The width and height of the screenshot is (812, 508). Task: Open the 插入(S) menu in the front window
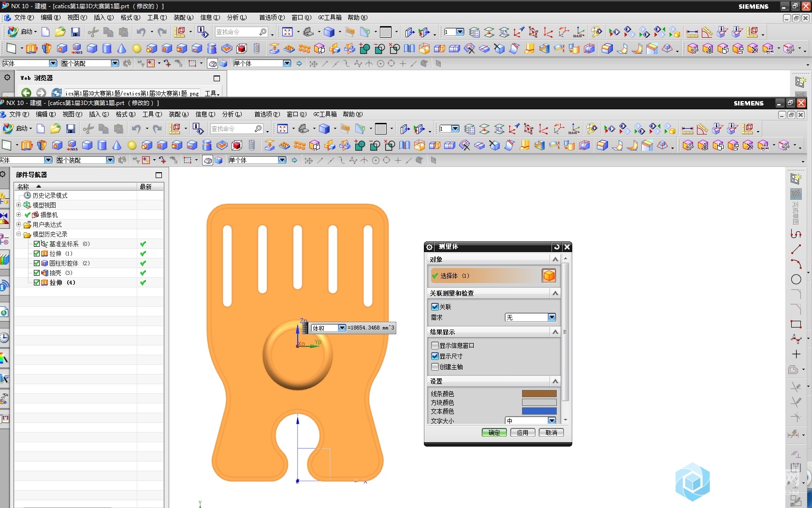click(x=99, y=114)
